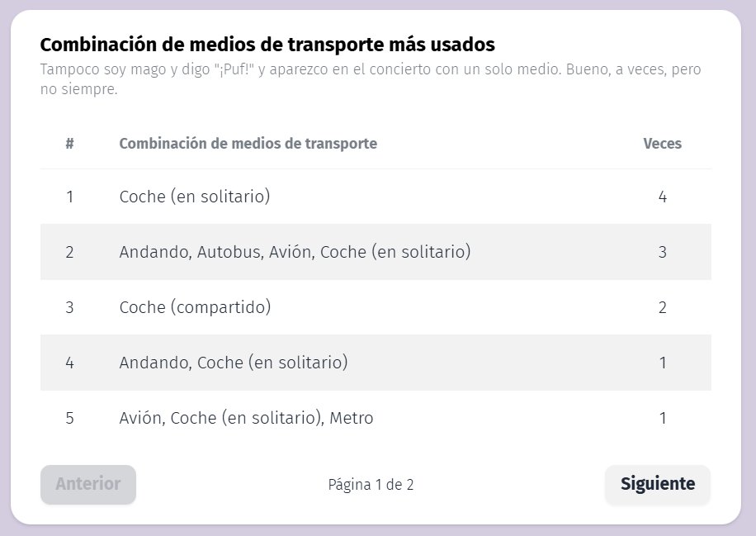
Task: Click 'Combinación de medios de transporte' column header
Action: [248, 144]
